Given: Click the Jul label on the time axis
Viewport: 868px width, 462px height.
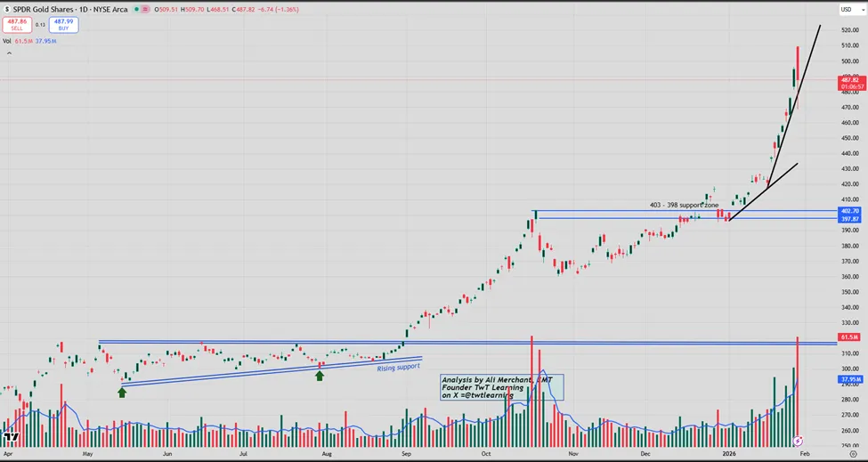Looking at the screenshot, I should pyautogui.click(x=243, y=453).
